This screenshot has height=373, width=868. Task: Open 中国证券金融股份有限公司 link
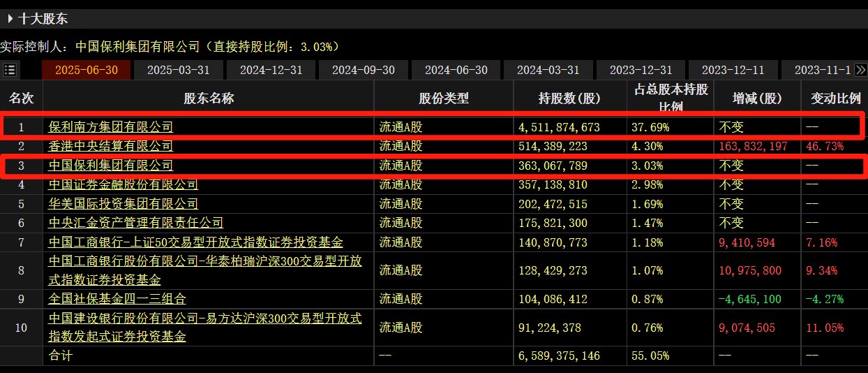coord(123,184)
